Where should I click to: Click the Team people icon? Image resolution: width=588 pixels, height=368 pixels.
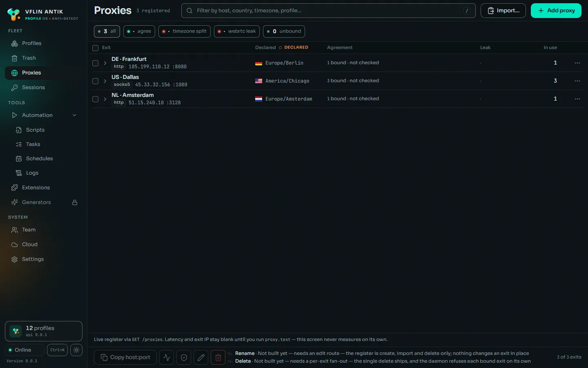click(15, 230)
